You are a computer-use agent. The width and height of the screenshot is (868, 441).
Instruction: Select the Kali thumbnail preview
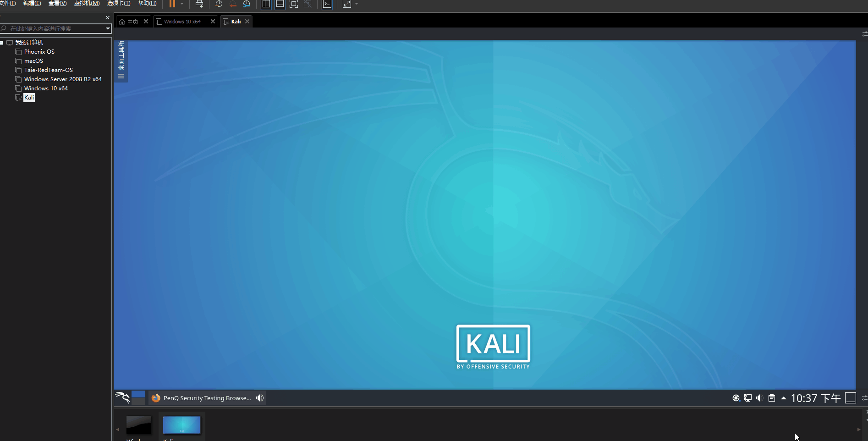[x=181, y=425]
